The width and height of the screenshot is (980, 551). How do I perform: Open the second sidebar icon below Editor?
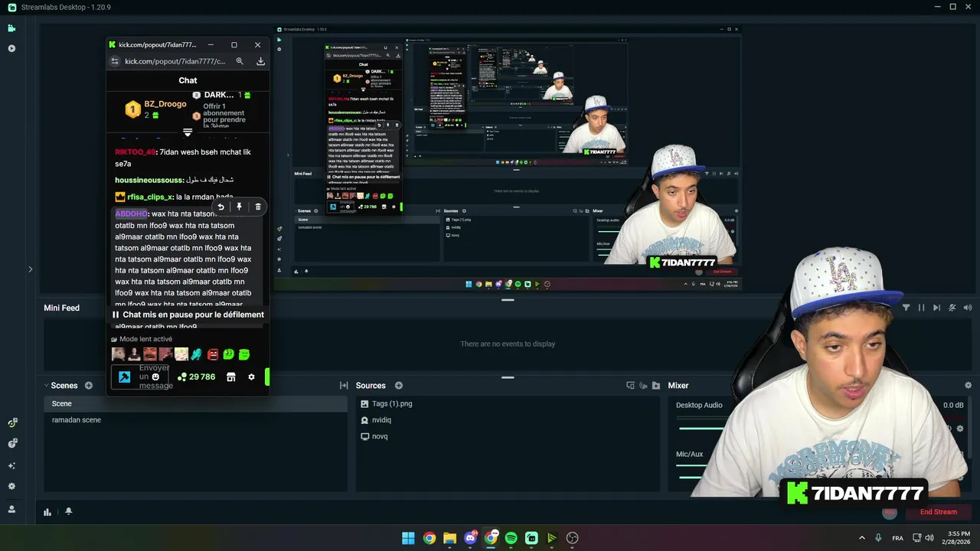(11, 48)
